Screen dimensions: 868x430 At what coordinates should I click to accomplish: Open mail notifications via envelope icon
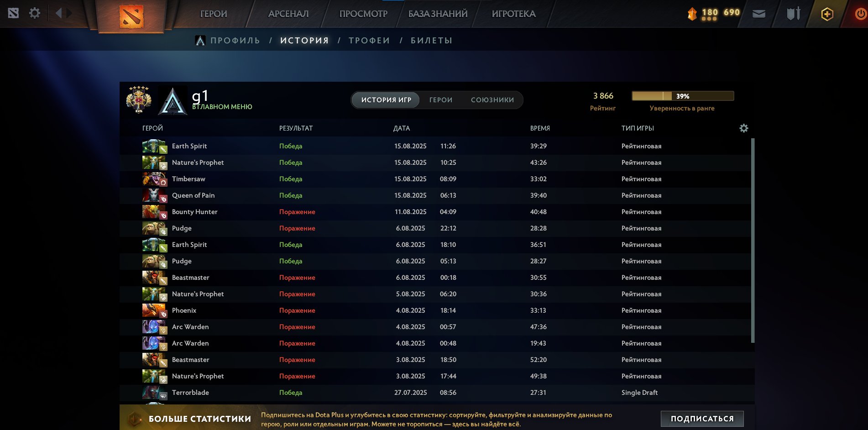(759, 14)
